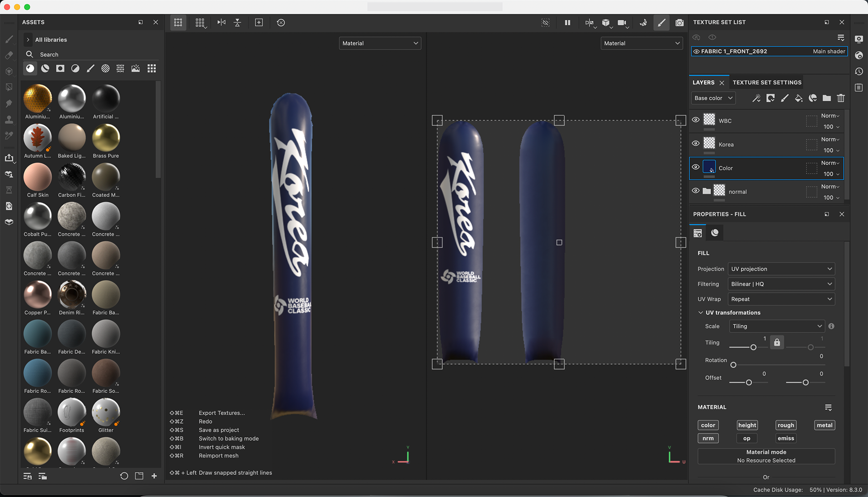The width and height of the screenshot is (868, 497).
Task: Hide the Color fill layer
Action: (696, 167)
